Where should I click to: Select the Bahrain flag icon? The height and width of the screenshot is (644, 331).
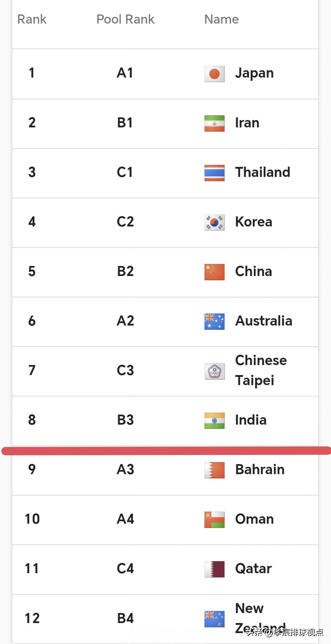coord(214,470)
